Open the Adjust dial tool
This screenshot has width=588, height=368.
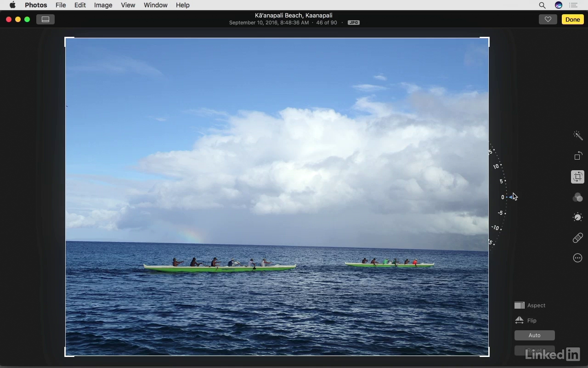pos(578,218)
